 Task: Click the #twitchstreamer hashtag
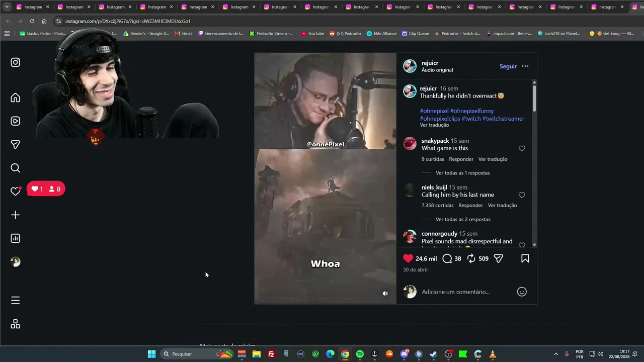(x=503, y=119)
